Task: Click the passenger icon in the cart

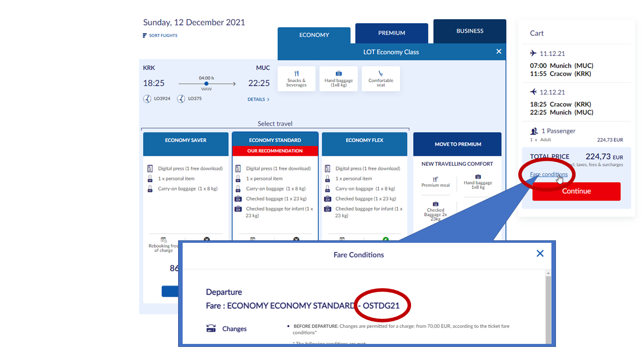Action: pyautogui.click(x=535, y=131)
